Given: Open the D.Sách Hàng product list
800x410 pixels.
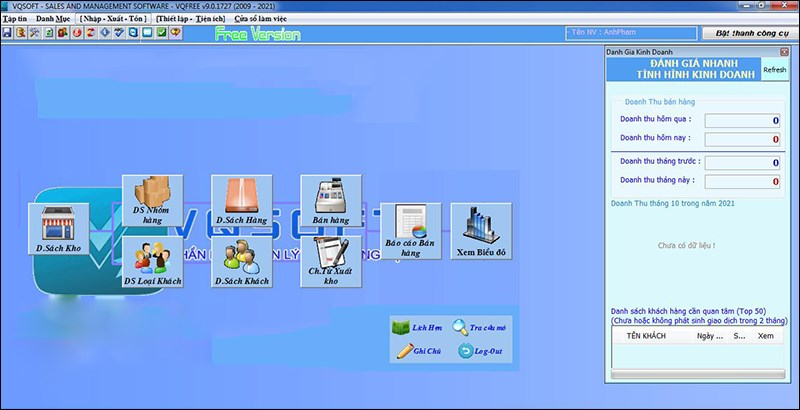Looking at the screenshot, I should [241, 200].
